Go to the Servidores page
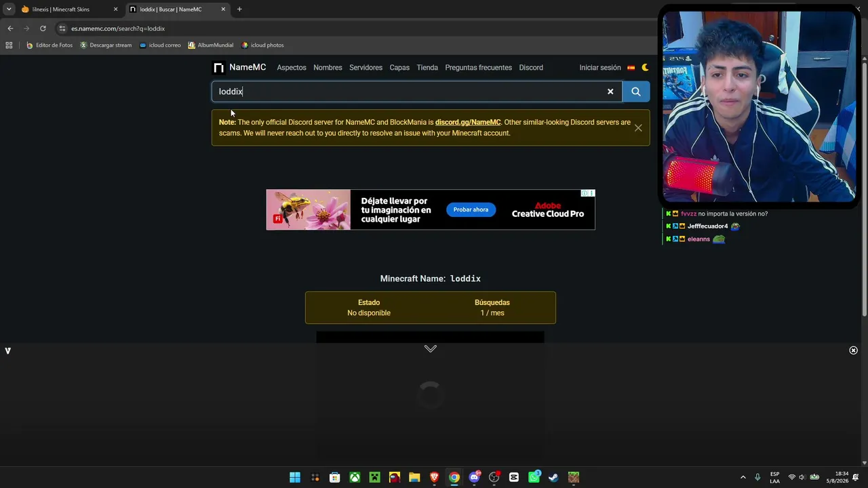This screenshot has height=488, width=868. pos(366,68)
